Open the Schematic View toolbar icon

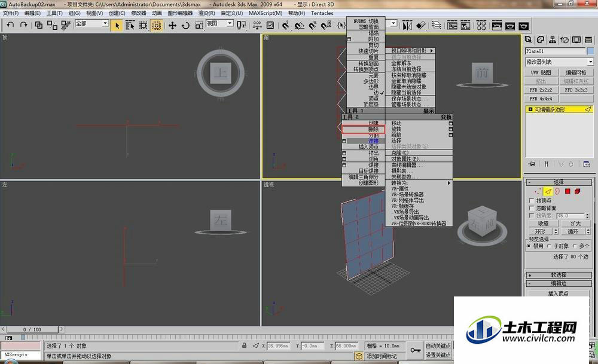(x=466, y=26)
